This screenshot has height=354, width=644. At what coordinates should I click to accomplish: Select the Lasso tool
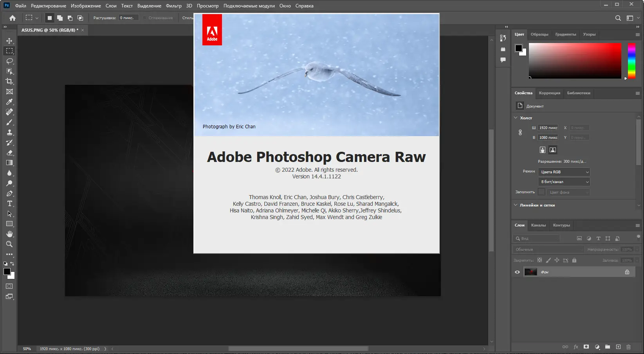coord(9,61)
